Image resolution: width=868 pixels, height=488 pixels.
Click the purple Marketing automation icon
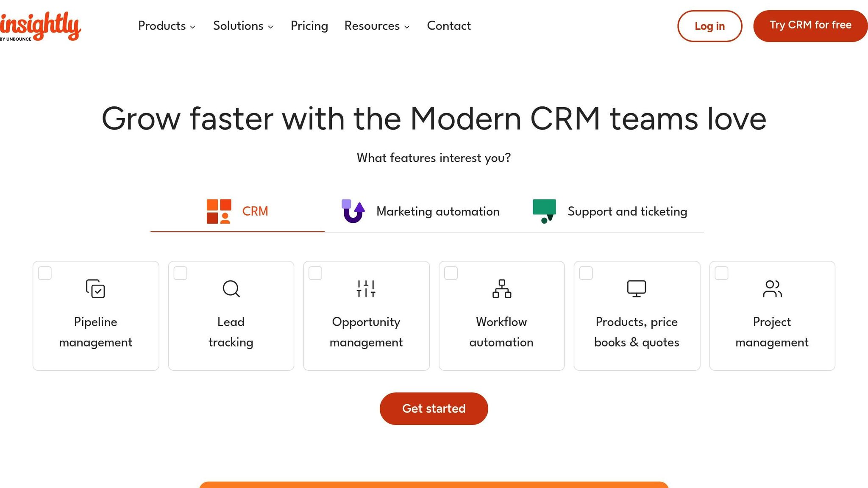353,211
